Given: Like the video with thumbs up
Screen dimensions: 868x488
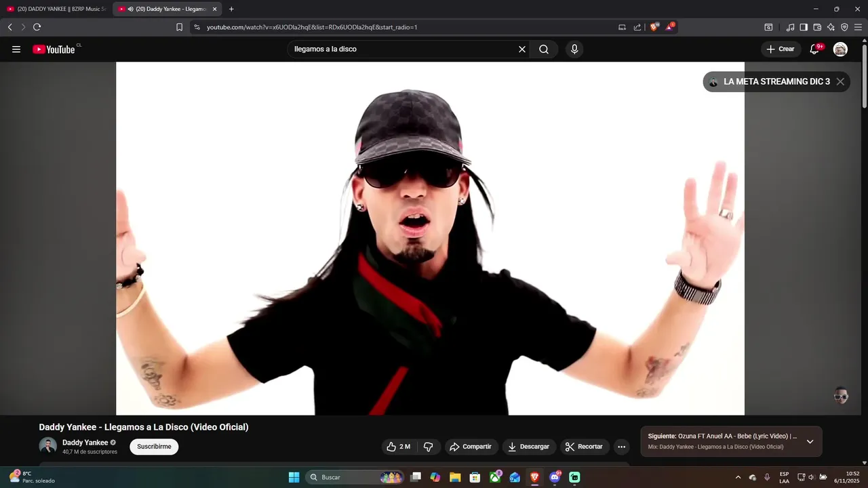Looking at the screenshot, I should (399, 447).
